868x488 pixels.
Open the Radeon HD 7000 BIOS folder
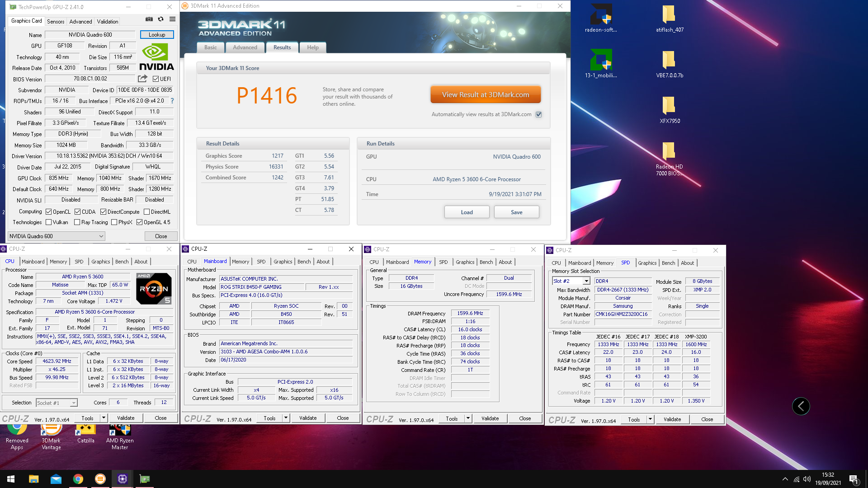[670, 159]
